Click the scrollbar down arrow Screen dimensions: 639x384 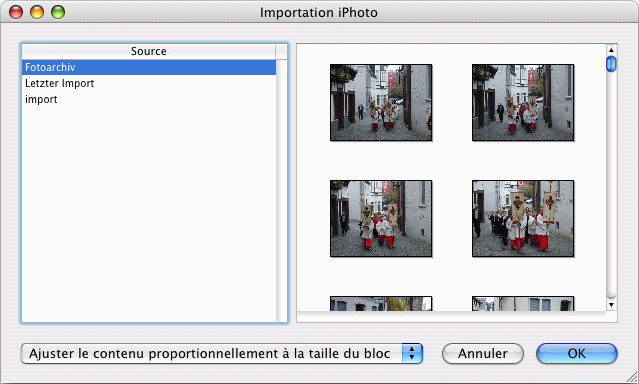[x=611, y=305]
